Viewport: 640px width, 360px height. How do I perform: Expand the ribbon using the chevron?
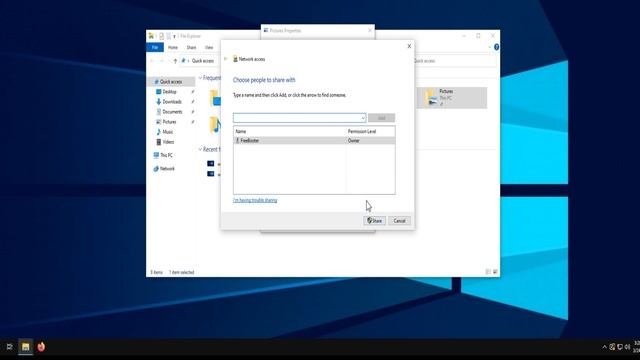(x=489, y=47)
